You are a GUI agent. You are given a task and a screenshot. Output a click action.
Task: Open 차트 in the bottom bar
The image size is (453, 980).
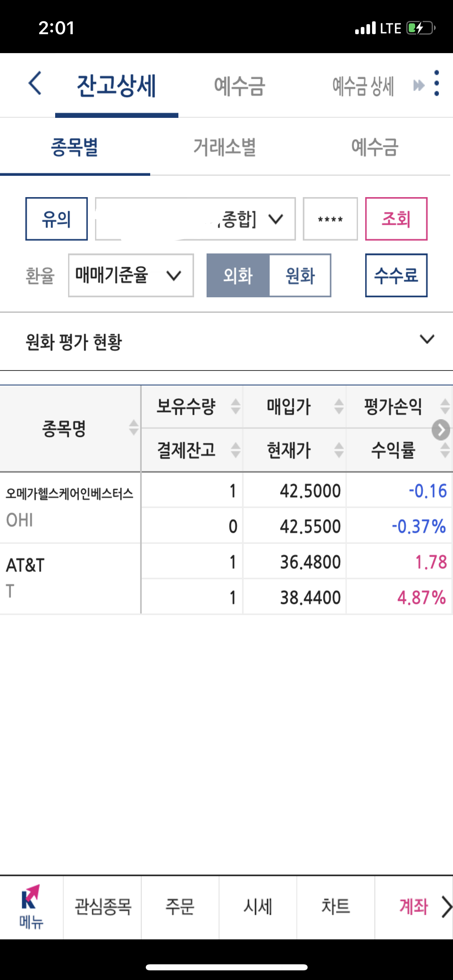click(x=336, y=907)
